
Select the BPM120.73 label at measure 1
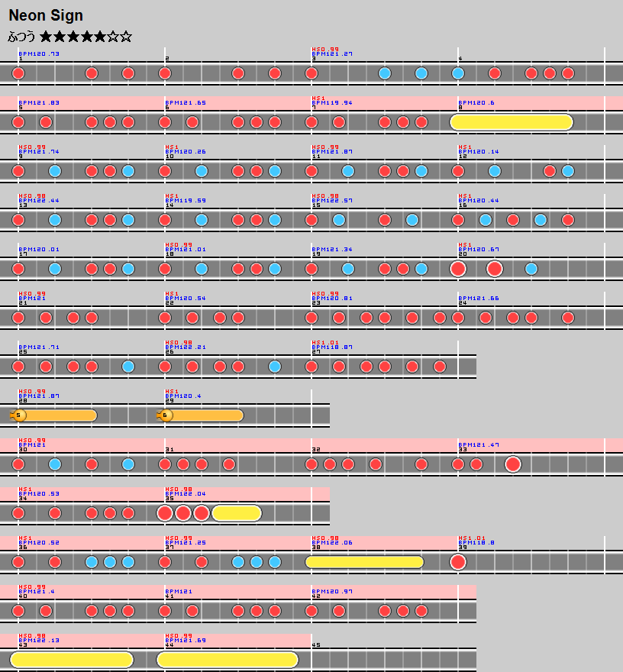[39, 54]
